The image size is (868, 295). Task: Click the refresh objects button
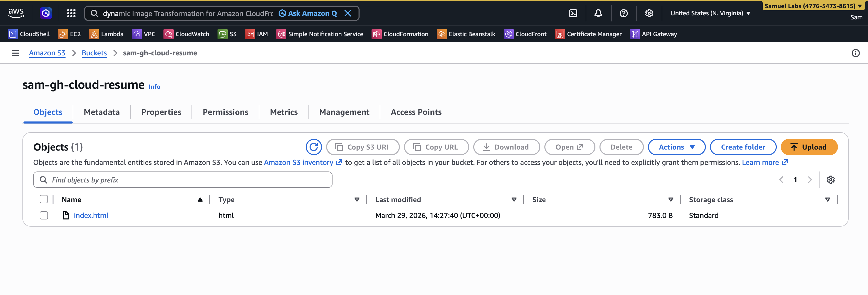click(x=313, y=147)
